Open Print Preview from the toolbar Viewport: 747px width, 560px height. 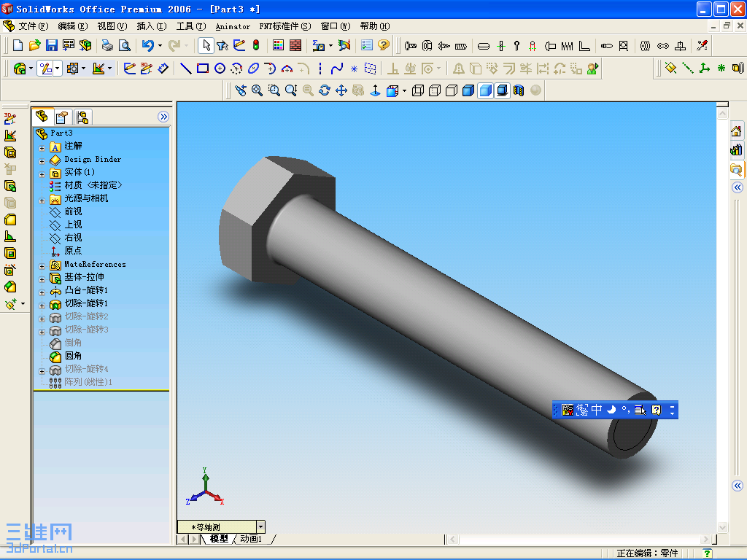click(x=124, y=45)
